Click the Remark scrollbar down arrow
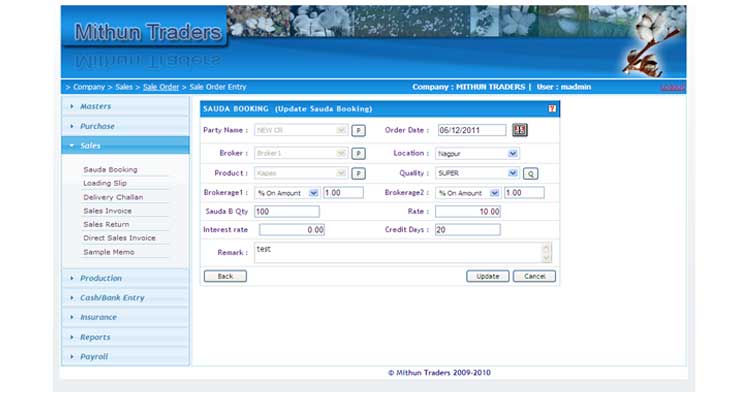This screenshot has width=732, height=393. pos(546,258)
